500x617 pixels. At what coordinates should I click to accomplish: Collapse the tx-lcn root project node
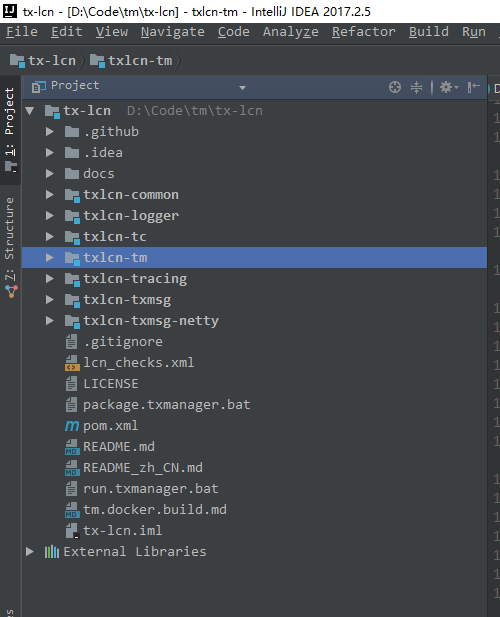coord(30,111)
